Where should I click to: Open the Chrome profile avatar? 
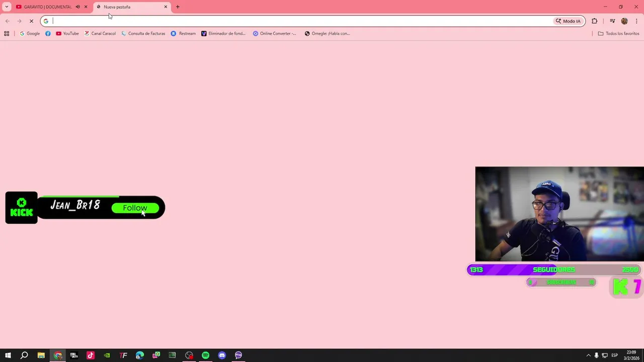(x=624, y=21)
